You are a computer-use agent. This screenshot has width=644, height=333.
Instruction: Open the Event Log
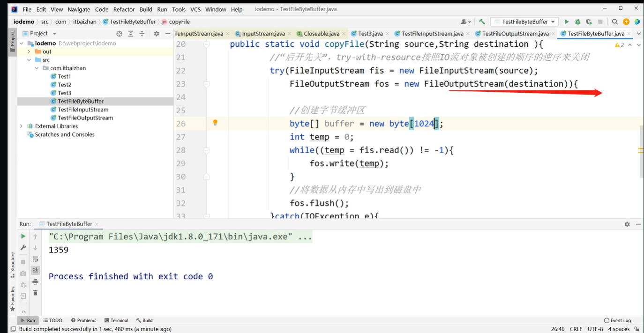pyautogui.click(x=617, y=320)
